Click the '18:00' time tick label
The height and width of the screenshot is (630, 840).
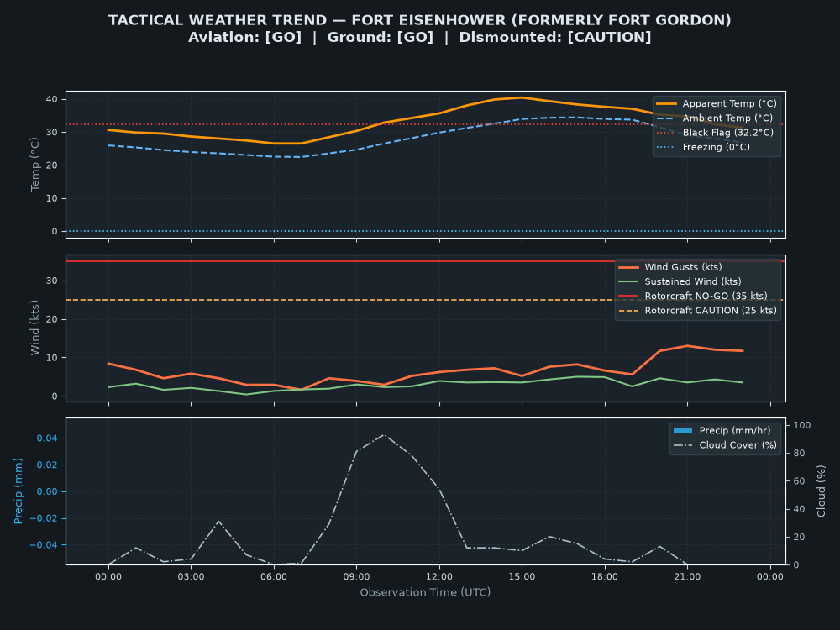(605, 576)
